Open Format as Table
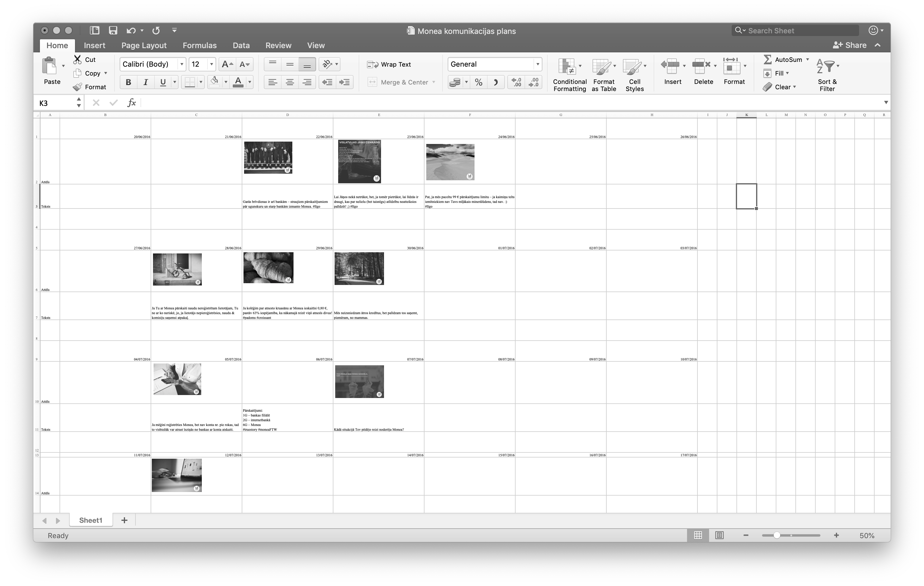 pyautogui.click(x=604, y=75)
